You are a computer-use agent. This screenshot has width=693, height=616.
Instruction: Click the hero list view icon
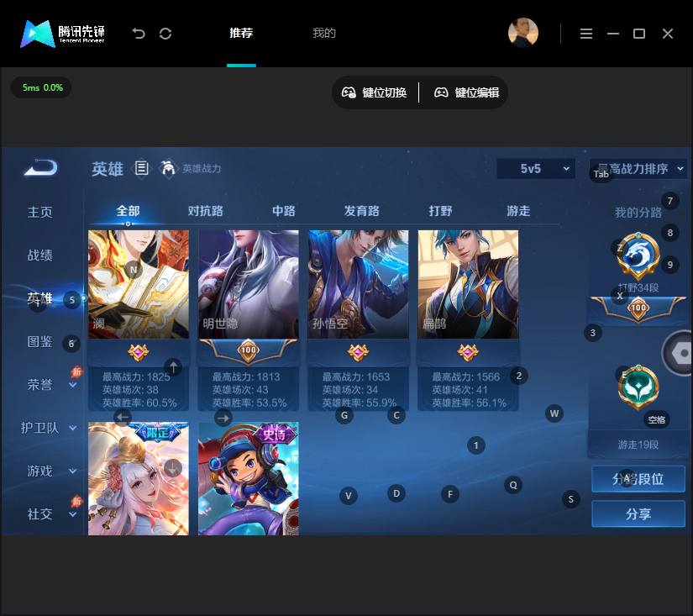click(141, 168)
